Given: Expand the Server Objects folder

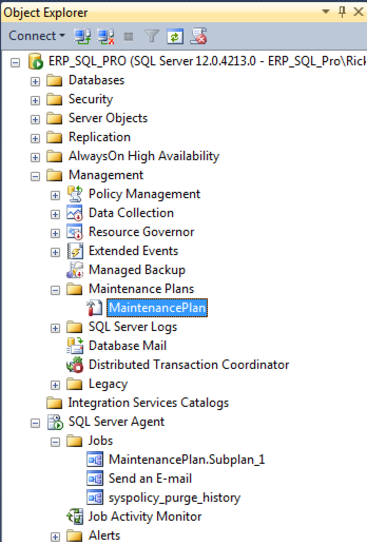Looking at the screenshot, I should pyautogui.click(x=35, y=120).
